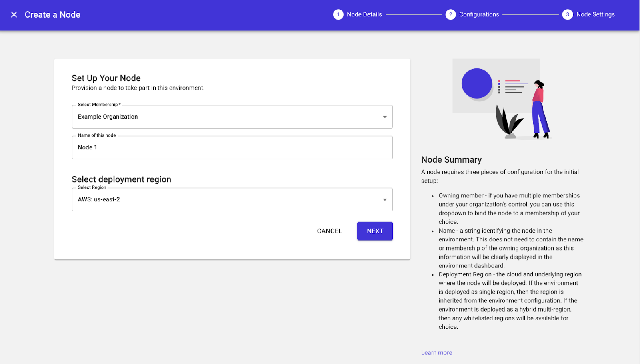
Task: Change region from AWS: us-east-2
Action: (x=232, y=199)
